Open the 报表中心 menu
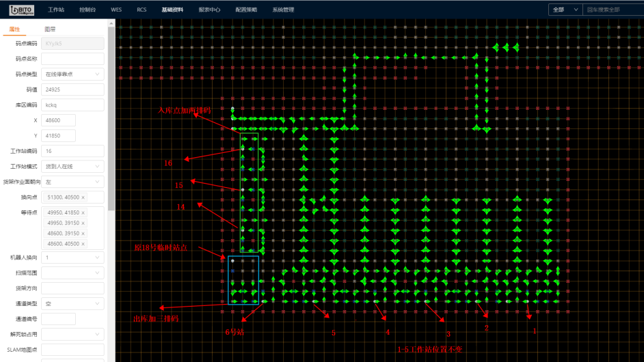The height and width of the screenshot is (362, 644). (209, 10)
